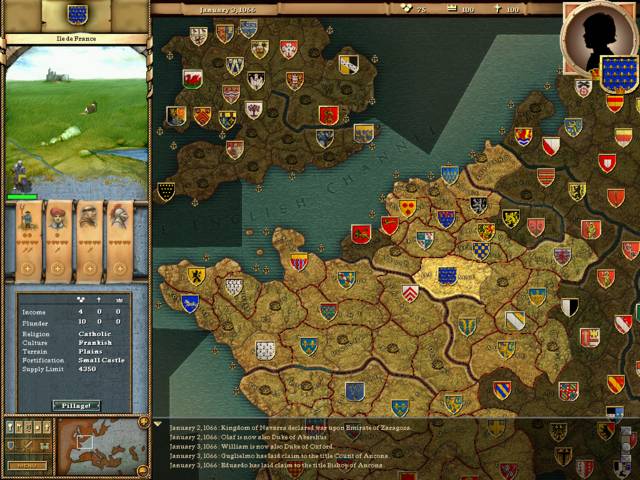
Task: Select the black shield with gold dots
Action: pyautogui.click(x=166, y=191)
